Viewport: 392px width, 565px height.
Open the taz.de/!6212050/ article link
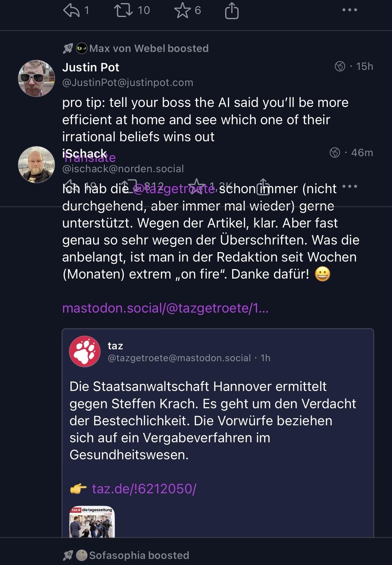[144, 489]
